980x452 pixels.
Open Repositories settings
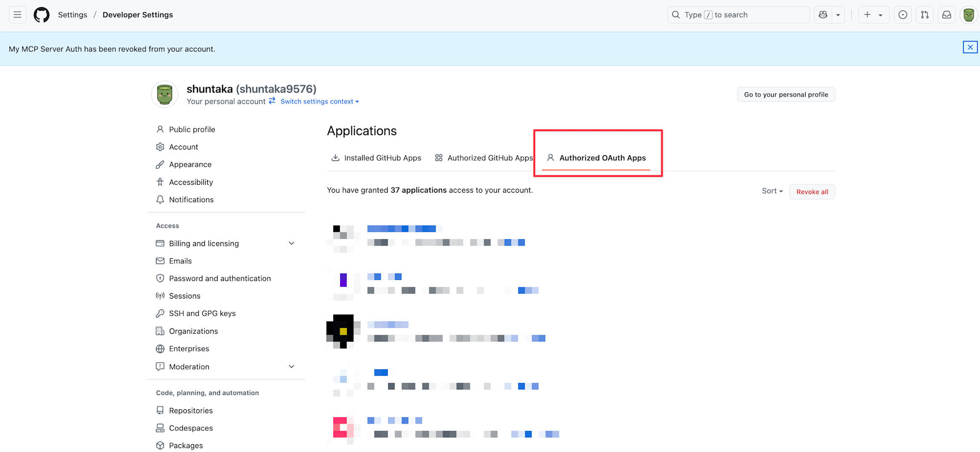(191, 411)
